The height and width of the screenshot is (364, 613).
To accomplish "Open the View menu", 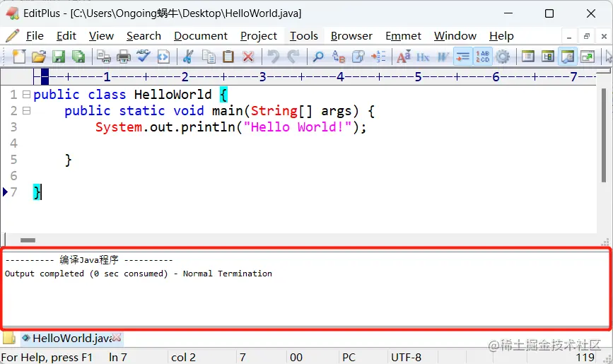I will [x=101, y=36].
